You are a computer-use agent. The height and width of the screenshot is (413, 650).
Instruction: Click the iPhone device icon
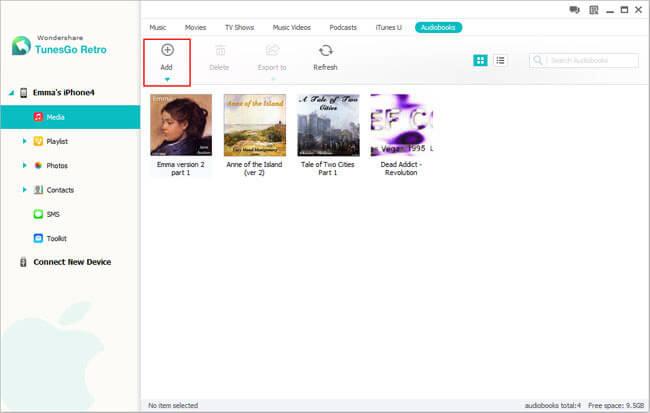tap(24, 93)
